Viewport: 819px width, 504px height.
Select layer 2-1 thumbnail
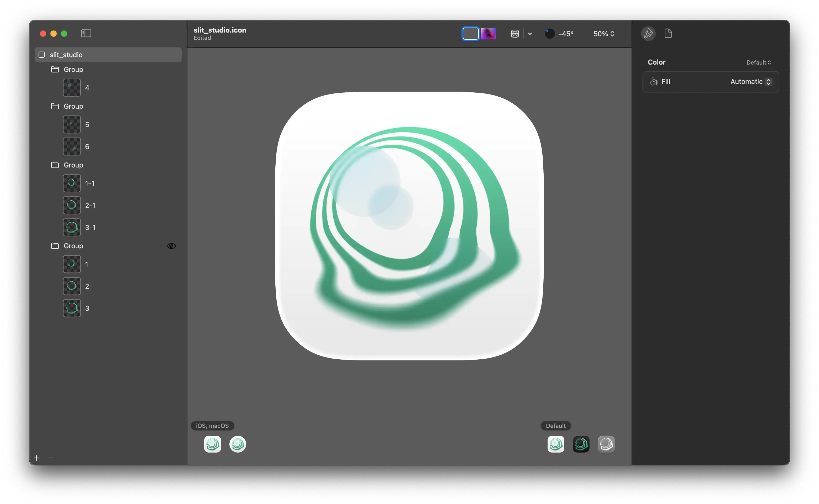[72, 205]
